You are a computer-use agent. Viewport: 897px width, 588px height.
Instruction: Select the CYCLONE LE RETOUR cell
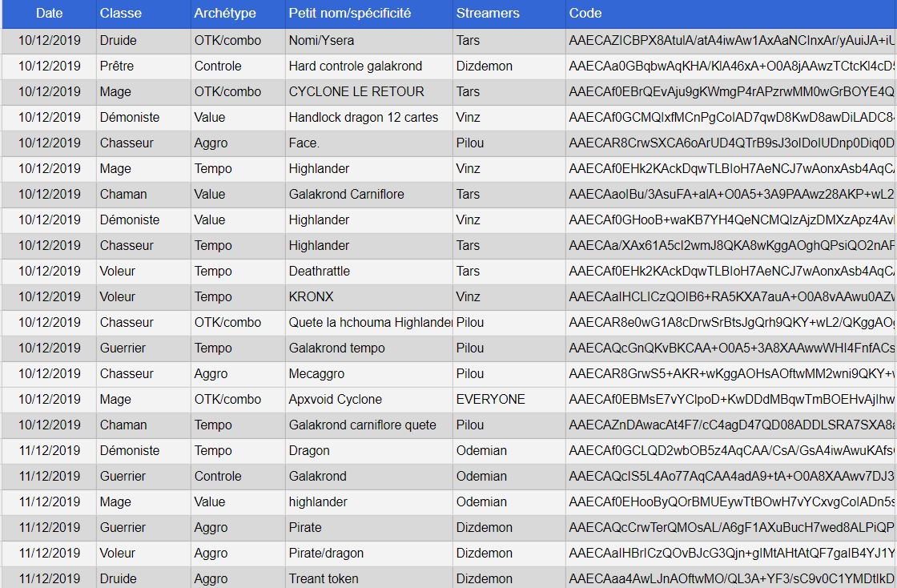[x=356, y=91]
